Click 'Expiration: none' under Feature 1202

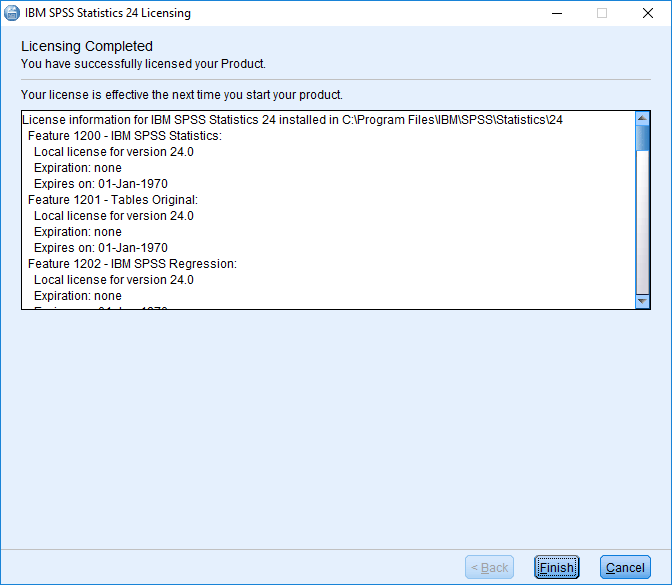78,296
